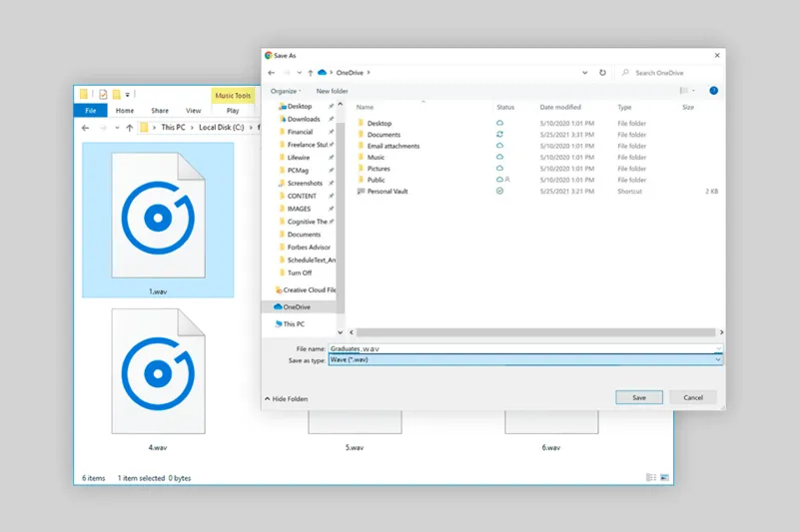
Task: Click the Cancel button
Action: [x=693, y=397]
